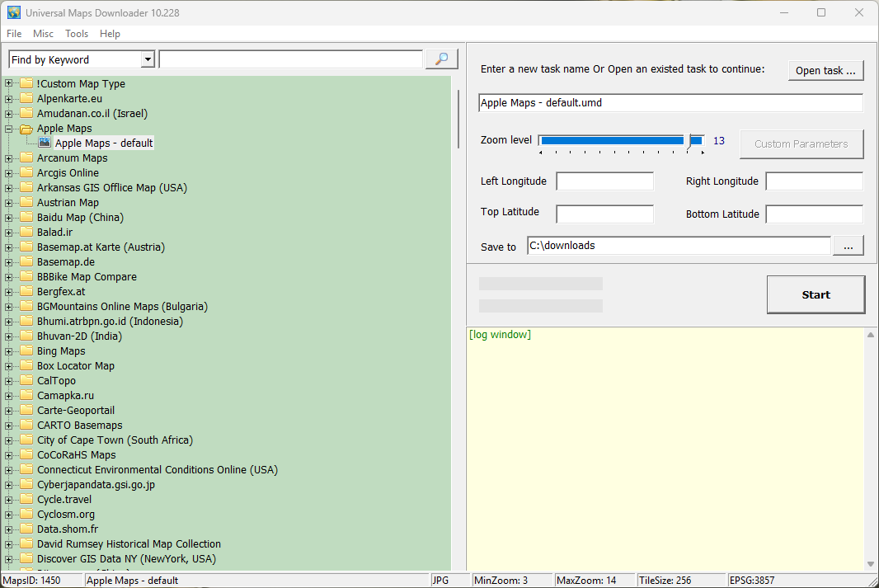Click the Bing Maps folder icon
This screenshot has width=879, height=588.
26,351
